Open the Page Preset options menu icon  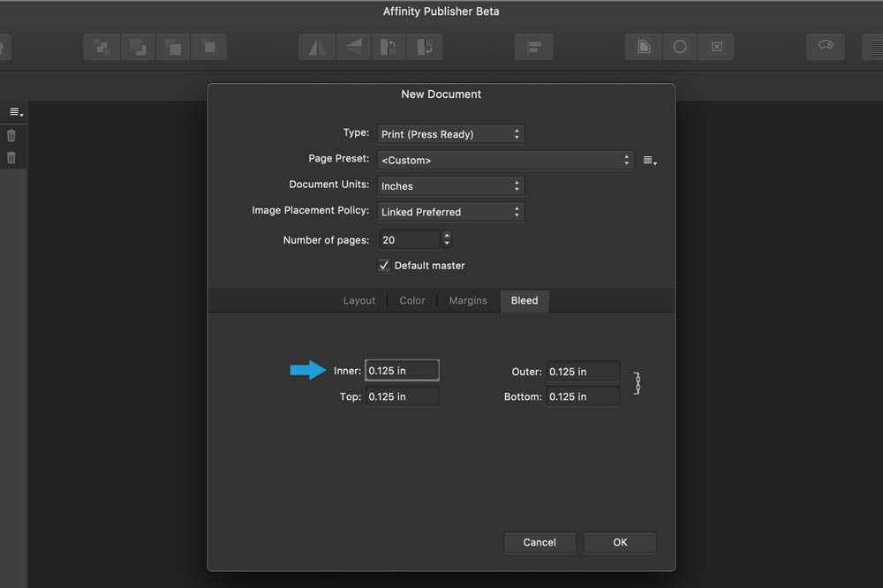click(650, 161)
